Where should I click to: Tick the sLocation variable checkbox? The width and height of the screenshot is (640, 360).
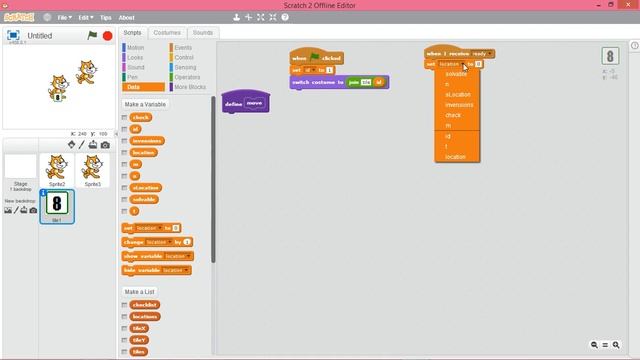[124, 188]
